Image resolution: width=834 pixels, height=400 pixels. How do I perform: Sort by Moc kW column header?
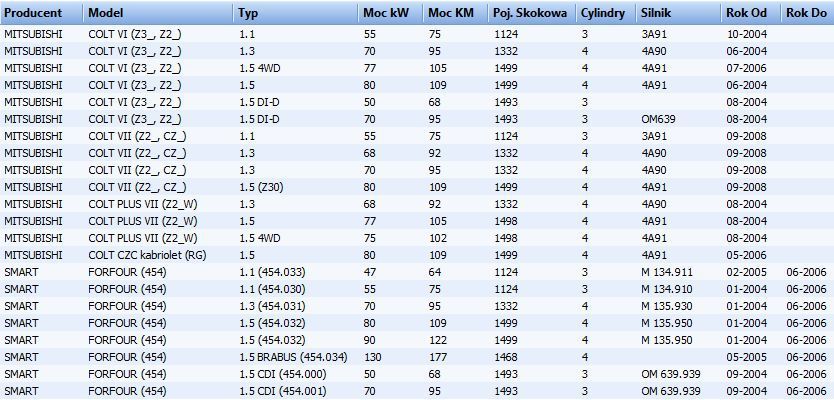[390, 13]
